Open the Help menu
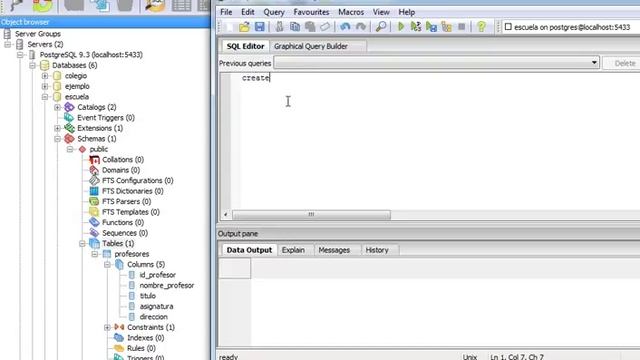The height and width of the screenshot is (360, 640). [x=407, y=12]
